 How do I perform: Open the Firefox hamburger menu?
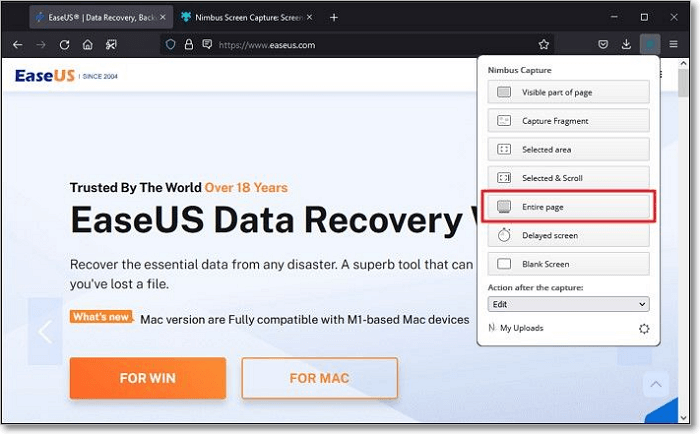click(x=675, y=44)
